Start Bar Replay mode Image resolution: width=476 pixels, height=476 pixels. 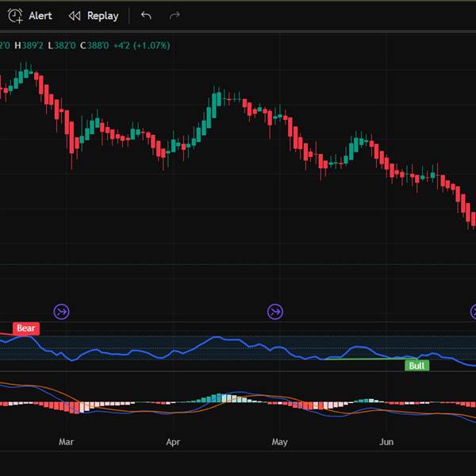tap(94, 16)
